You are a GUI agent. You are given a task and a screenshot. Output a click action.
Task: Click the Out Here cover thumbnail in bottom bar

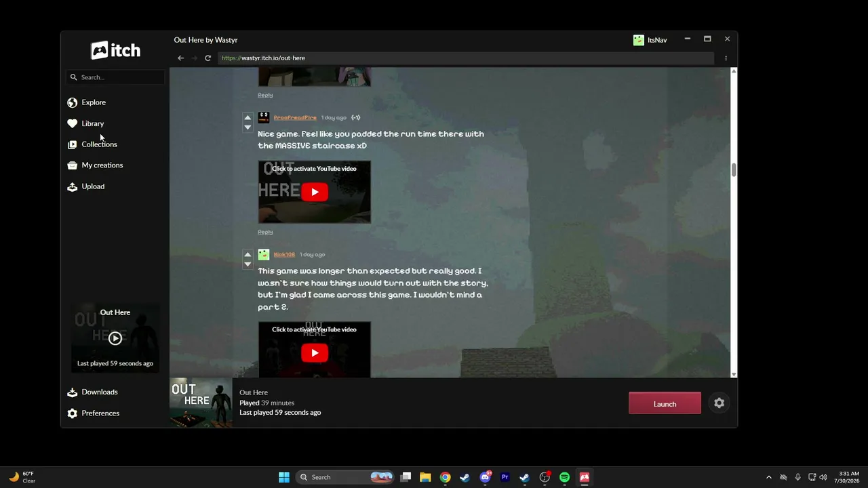[x=201, y=403]
